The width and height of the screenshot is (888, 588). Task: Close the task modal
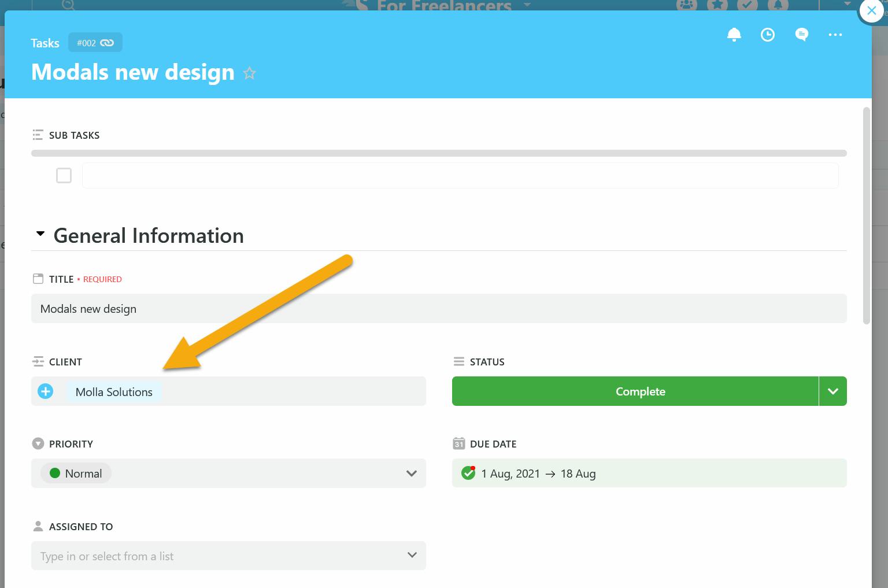(871, 10)
